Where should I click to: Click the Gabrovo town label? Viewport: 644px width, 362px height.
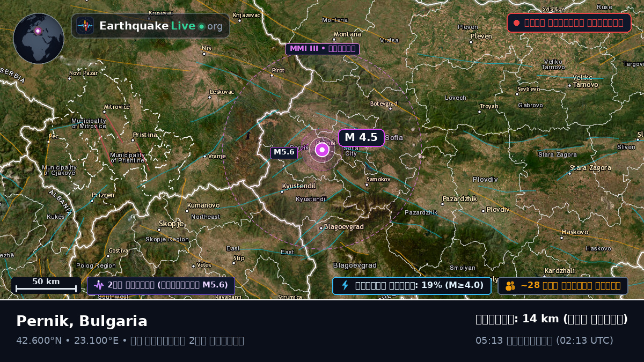coord(530,105)
